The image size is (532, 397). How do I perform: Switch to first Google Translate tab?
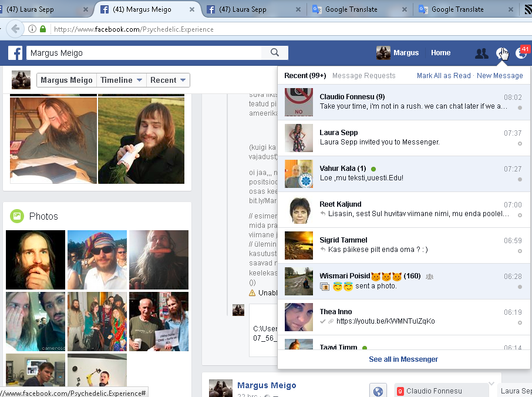pyautogui.click(x=359, y=9)
